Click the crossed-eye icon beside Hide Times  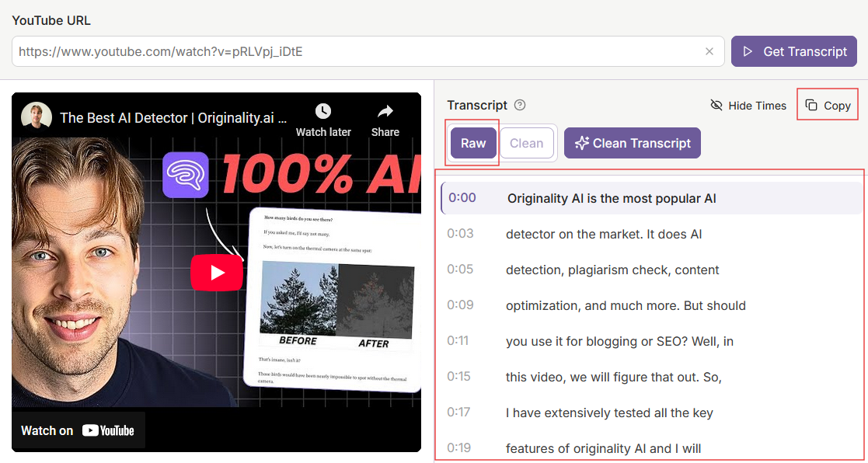[716, 105]
